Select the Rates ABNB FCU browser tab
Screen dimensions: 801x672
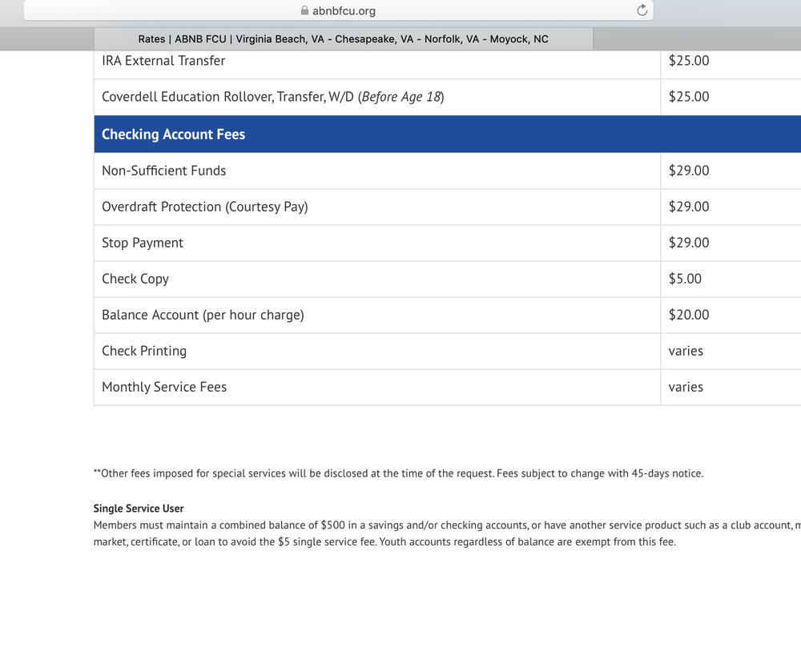[x=343, y=38]
